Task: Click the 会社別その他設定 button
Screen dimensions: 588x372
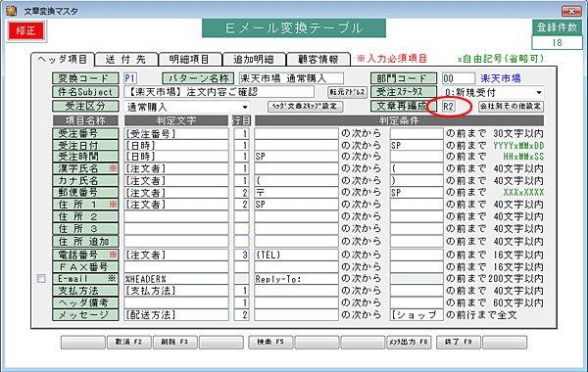Action: coord(512,107)
